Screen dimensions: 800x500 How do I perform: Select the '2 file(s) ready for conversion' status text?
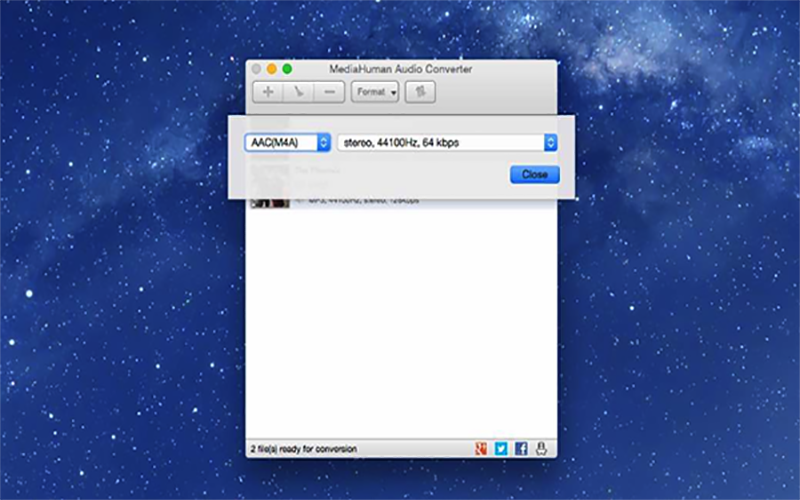tap(304, 449)
